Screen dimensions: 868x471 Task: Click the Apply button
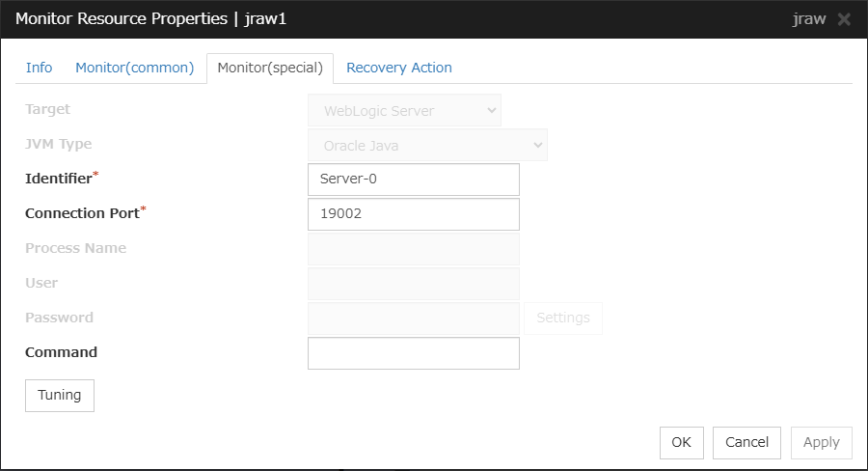click(x=822, y=442)
